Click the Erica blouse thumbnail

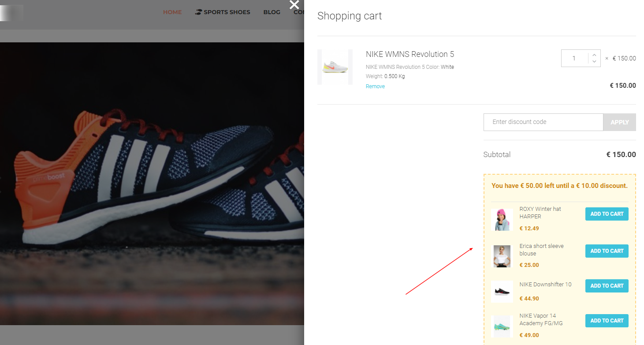pyautogui.click(x=502, y=256)
